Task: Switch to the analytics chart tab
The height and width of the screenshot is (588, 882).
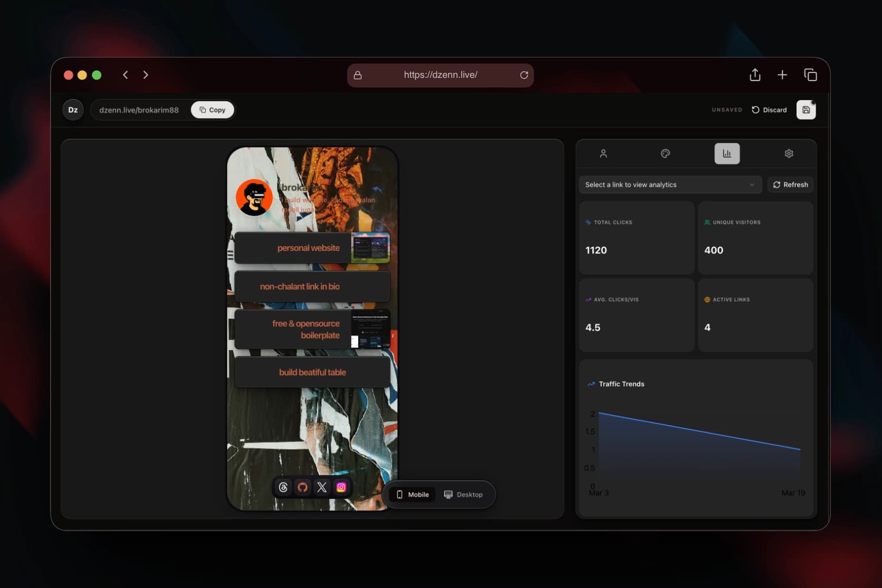Action: pyautogui.click(x=727, y=154)
